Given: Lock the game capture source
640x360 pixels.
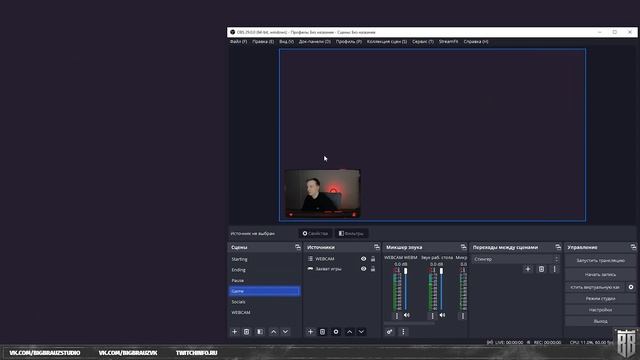Looking at the screenshot, I should coord(373,269).
